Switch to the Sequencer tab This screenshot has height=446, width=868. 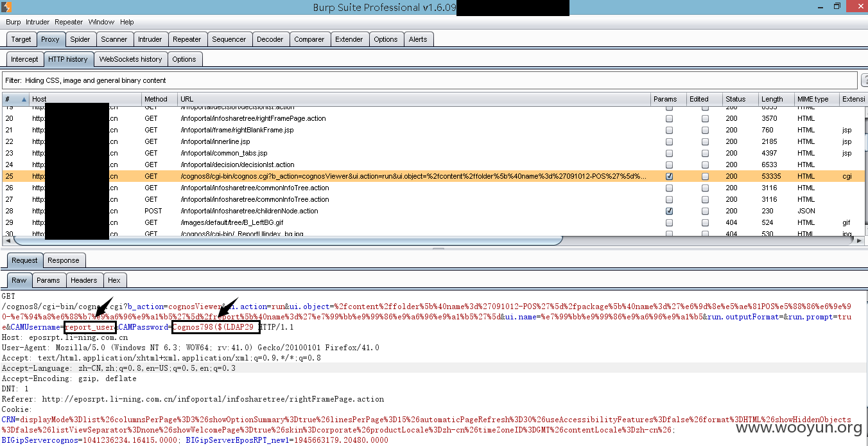229,39
